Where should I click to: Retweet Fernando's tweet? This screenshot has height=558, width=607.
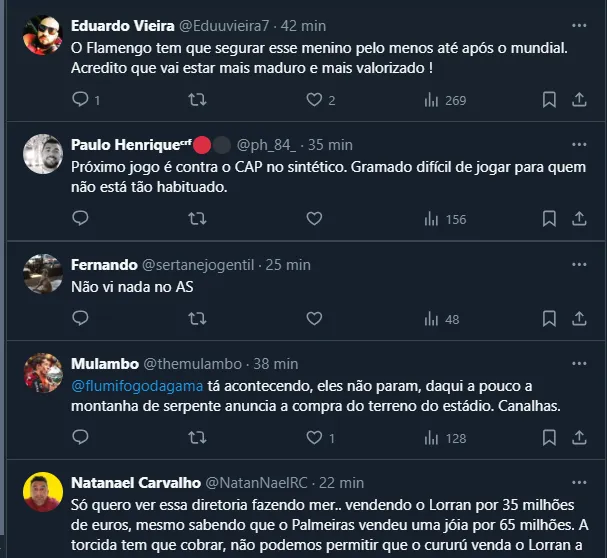tap(198, 319)
